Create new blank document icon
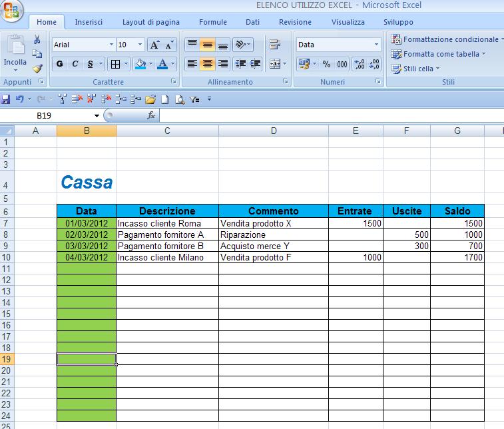Viewport: 504px width, 429px height. (164, 99)
